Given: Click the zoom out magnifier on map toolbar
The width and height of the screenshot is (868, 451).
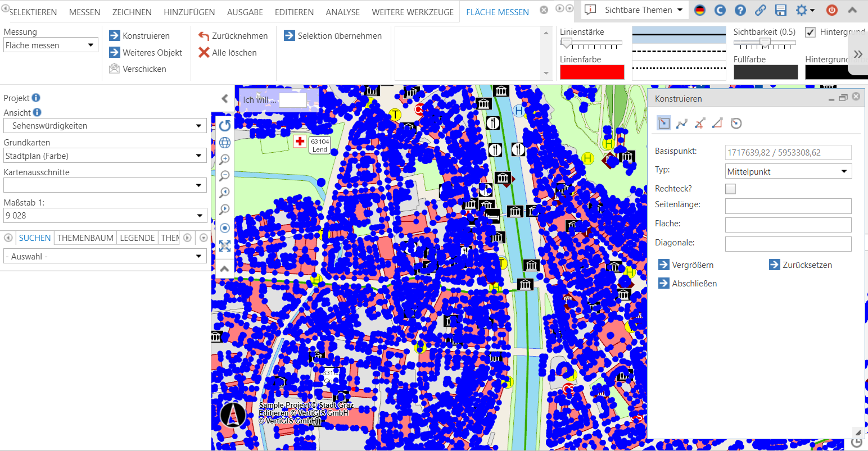Looking at the screenshot, I should [225, 176].
